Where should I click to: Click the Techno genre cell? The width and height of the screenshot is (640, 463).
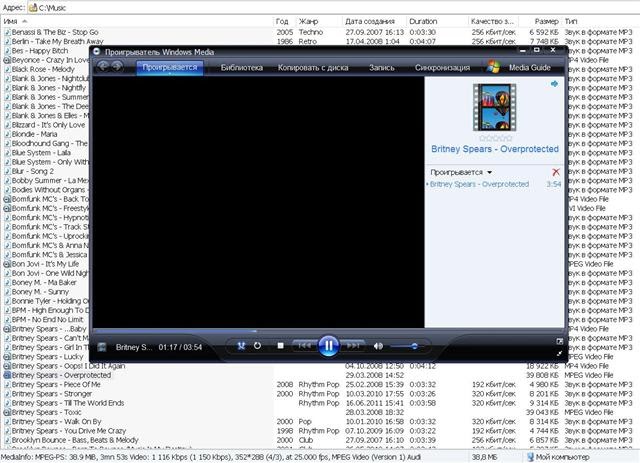(x=311, y=32)
